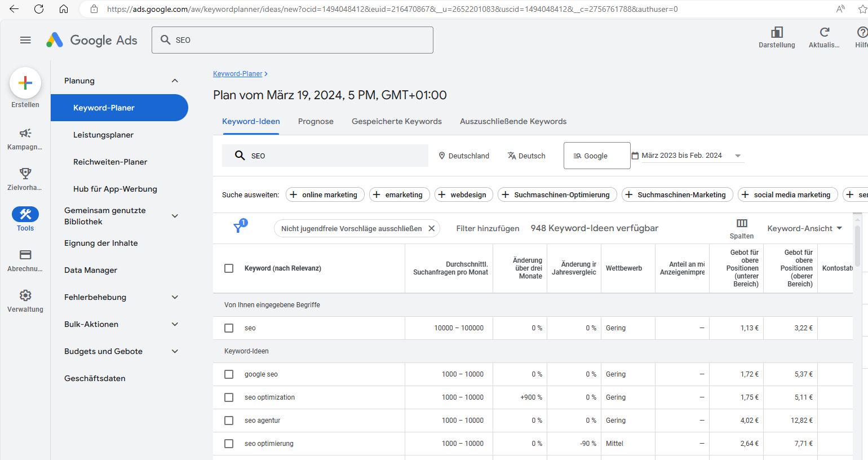Check the box for seo agentur

click(x=229, y=421)
